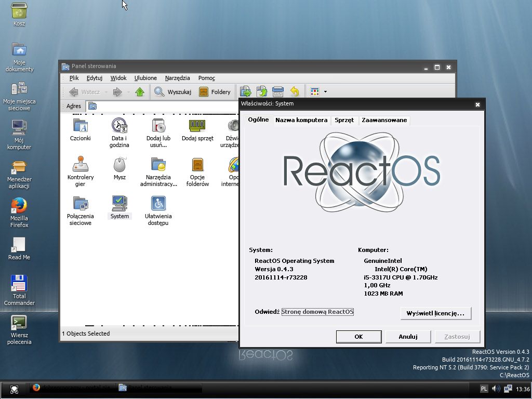Select Opcje folderów control panel icon
The image size is (532, 399).
coord(197,171)
